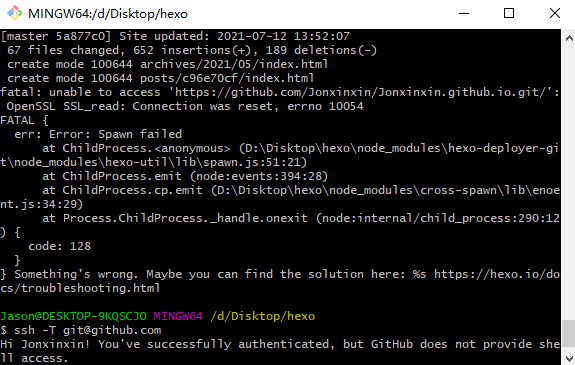Image resolution: width=575 pixels, height=365 pixels.
Task: Click the commit hash 5a877c0
Action: coord(80,36)
